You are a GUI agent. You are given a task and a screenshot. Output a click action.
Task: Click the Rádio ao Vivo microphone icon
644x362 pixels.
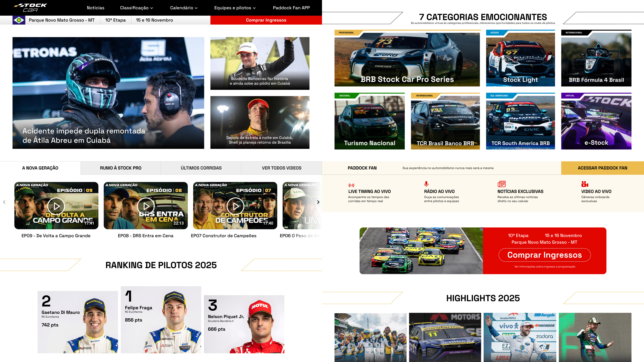pos(426,184)
